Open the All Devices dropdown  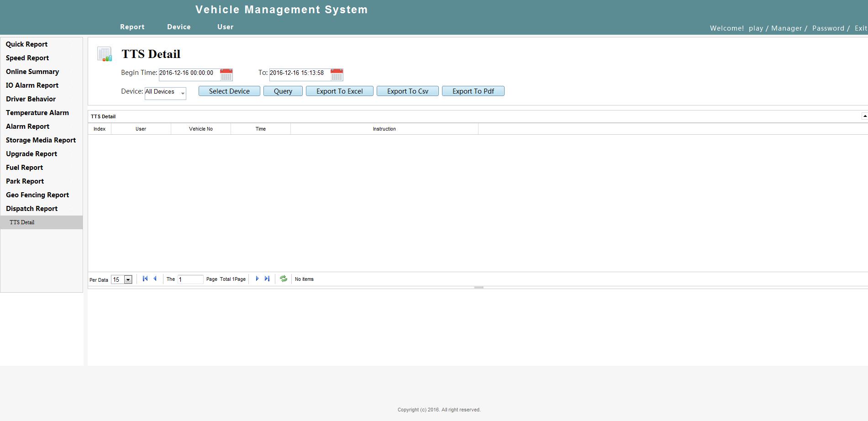coord(165,93)
